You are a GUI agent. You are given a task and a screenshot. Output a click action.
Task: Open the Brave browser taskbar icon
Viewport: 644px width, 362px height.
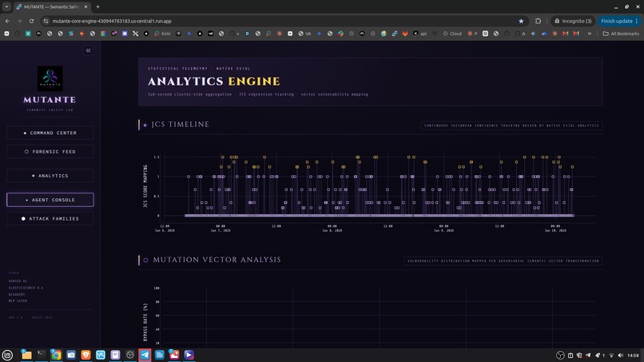pyautogui.click(x=85, y=355)
